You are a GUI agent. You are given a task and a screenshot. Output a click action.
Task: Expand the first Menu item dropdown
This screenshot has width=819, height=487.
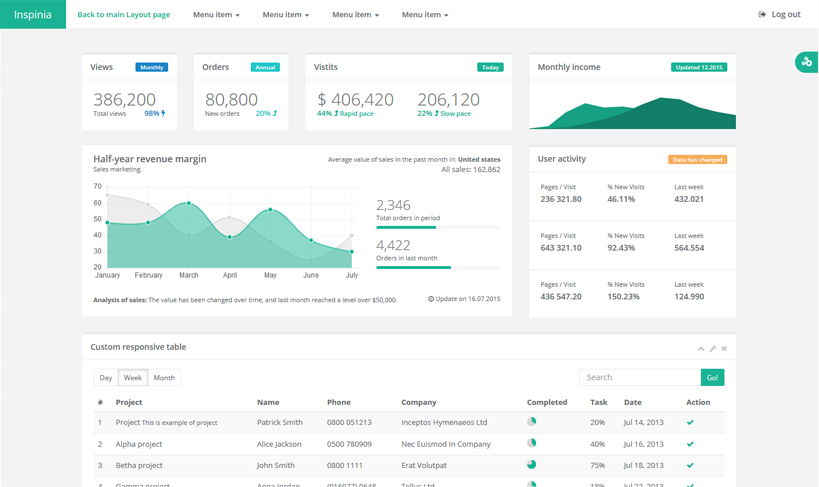click(216, 15)
